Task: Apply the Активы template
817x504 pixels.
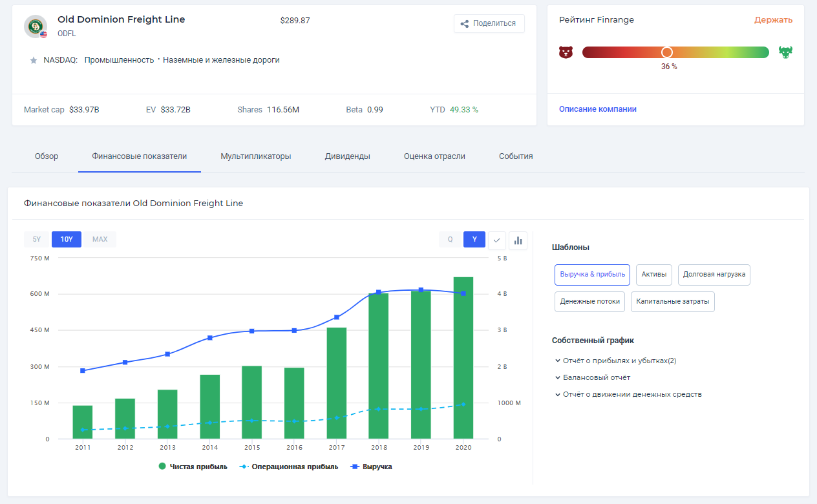Action: coord(654,275)
